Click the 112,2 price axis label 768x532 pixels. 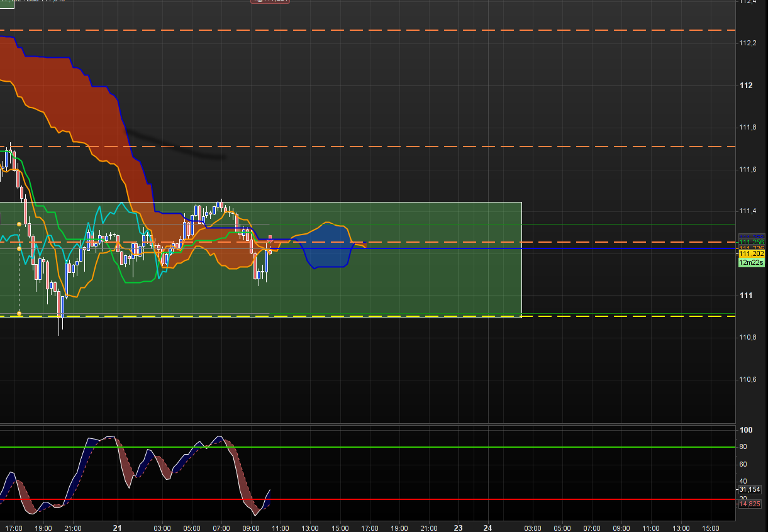747,43
